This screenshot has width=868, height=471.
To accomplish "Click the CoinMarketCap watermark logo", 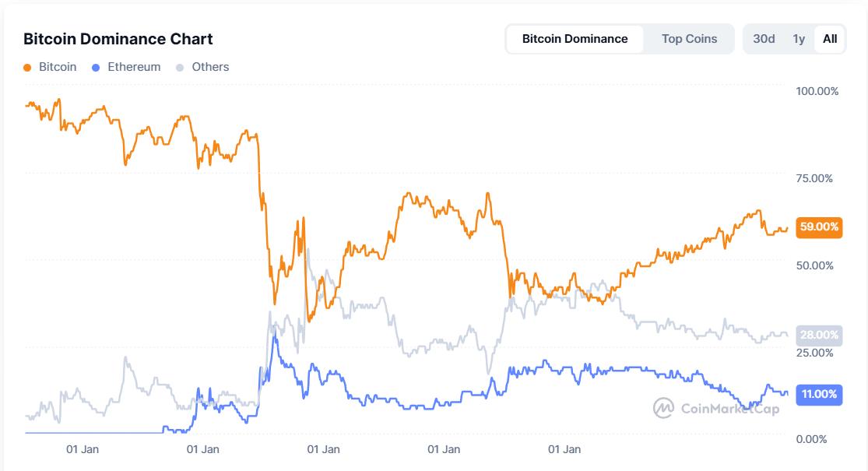I will tap(664, 406).
